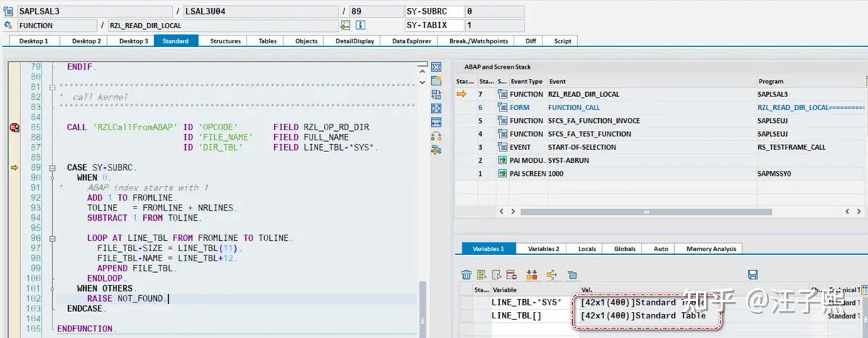
Task: Click the blue save floppy disk icon
Action: (752, 274)
